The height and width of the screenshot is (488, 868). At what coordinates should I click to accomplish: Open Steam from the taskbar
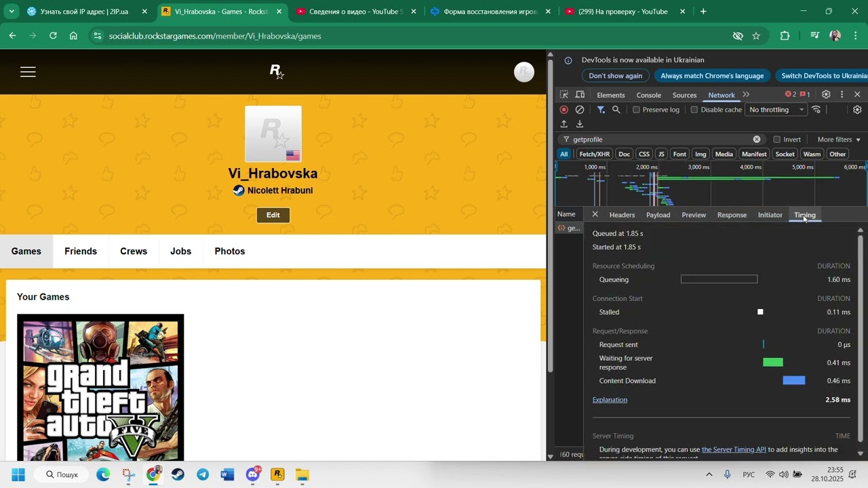click(178, 474)
